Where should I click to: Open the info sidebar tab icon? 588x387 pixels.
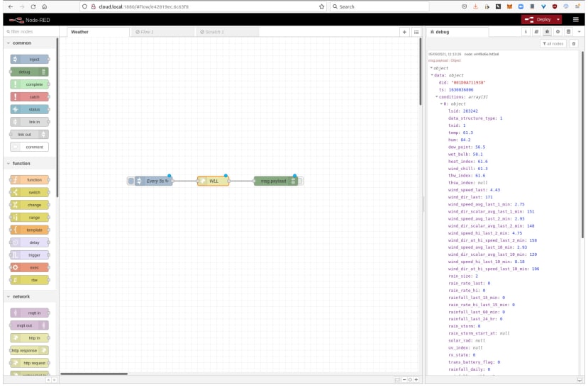tap(526, 32)
